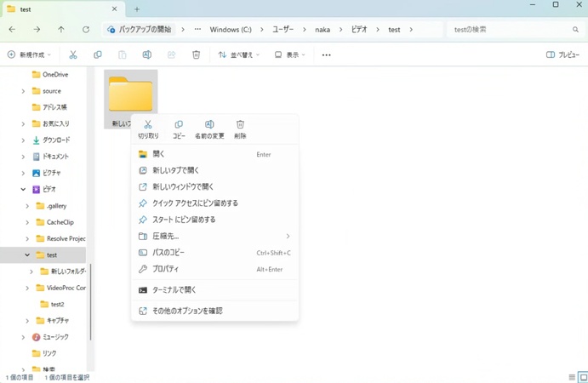This screenshot has height=383, width=588.
Task: Click the delete (削除) icon in context menu
Action: (x=240, y=126)
